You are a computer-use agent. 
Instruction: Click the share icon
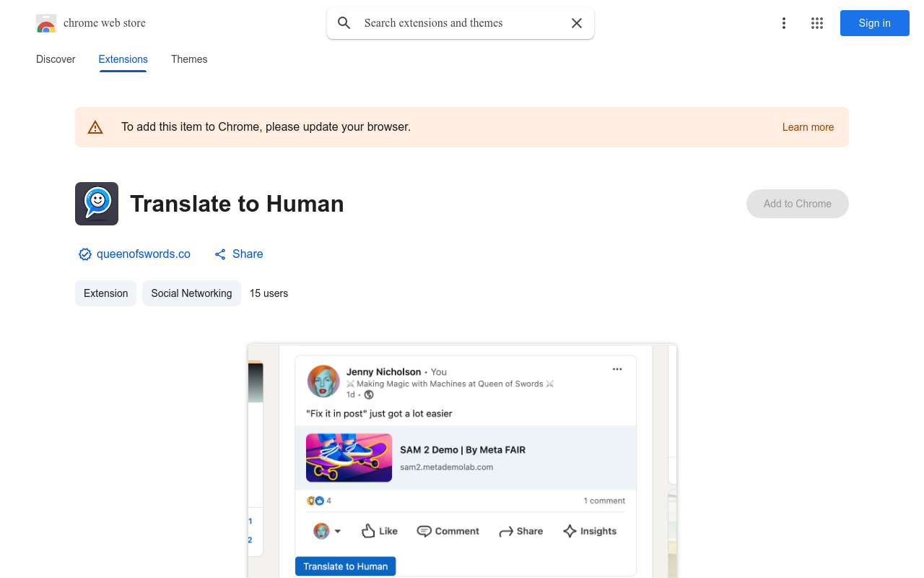point(220,254)
